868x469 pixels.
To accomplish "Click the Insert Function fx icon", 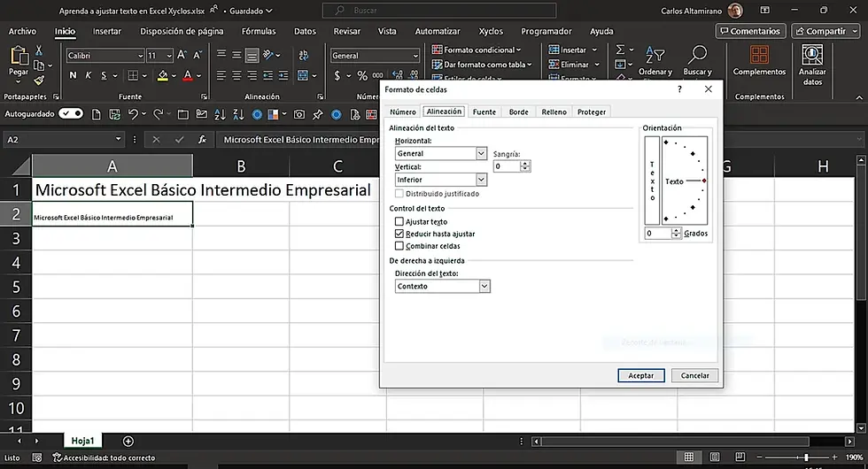I will click(x=202, y=140).
